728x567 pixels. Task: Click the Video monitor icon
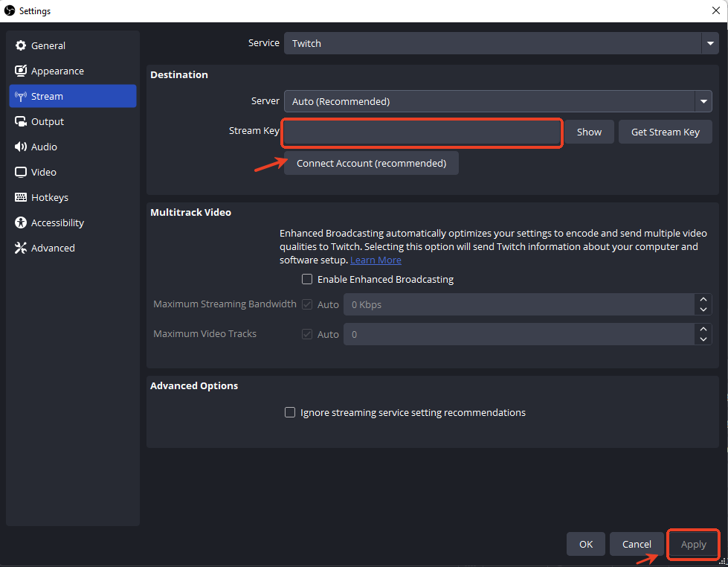(21, 173)
